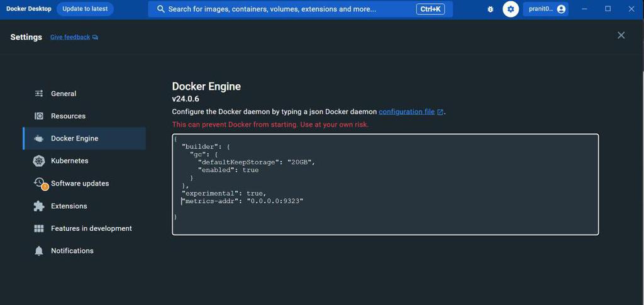The width and height of the screenshot is (644, 305).
Task: Click the Software updates clock icon
Action: pos(39,182)
